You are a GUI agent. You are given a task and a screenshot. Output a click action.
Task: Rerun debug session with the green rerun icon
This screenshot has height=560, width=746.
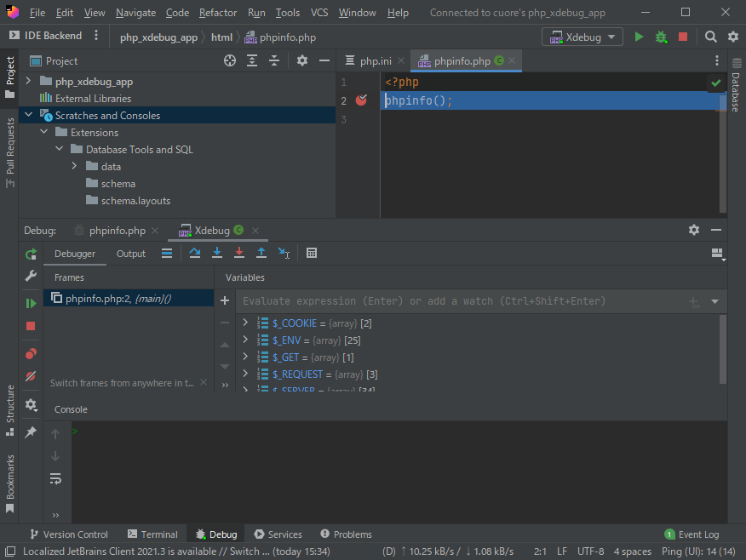[x=31, y=254]
